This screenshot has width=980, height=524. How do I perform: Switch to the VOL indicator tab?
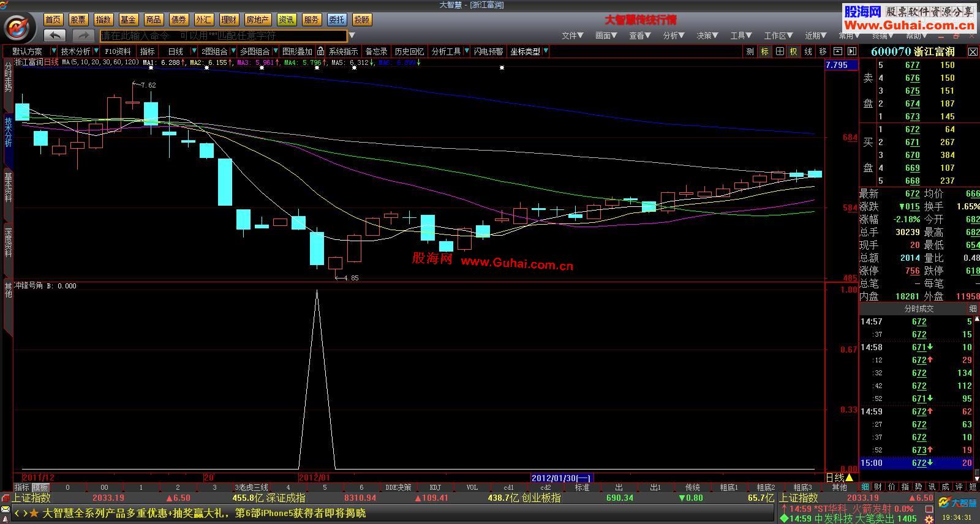tap(472, 487)
